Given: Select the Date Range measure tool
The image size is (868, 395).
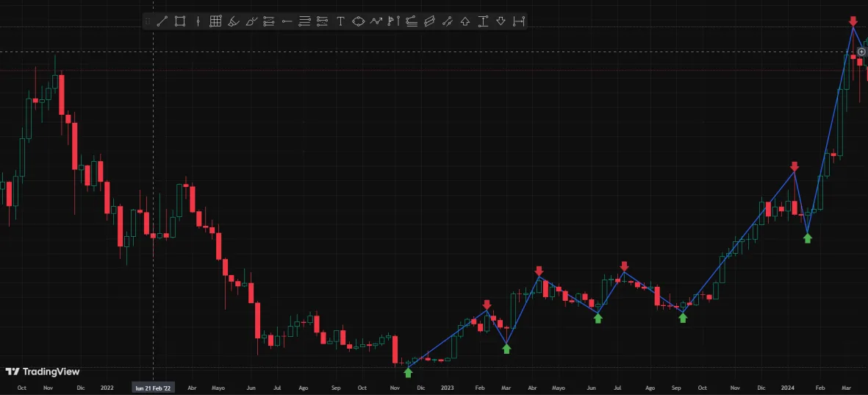Looking at the screenshot, I should [519, 21].
